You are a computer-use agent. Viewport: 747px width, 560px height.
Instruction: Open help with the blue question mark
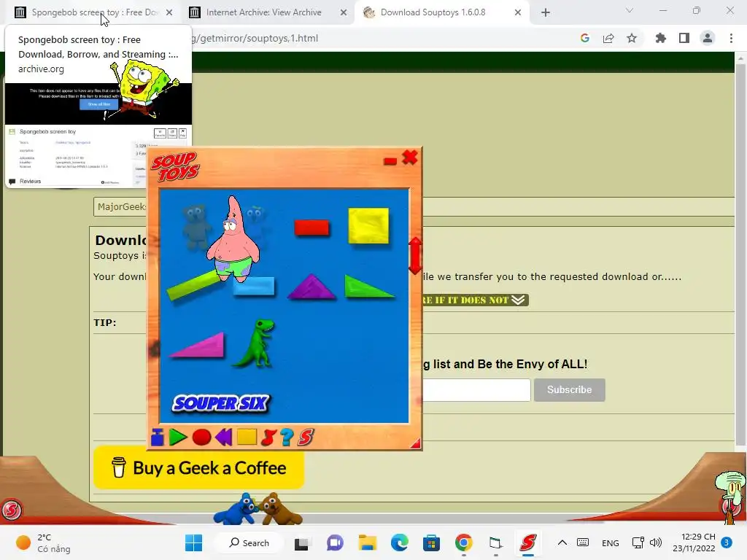287,437
